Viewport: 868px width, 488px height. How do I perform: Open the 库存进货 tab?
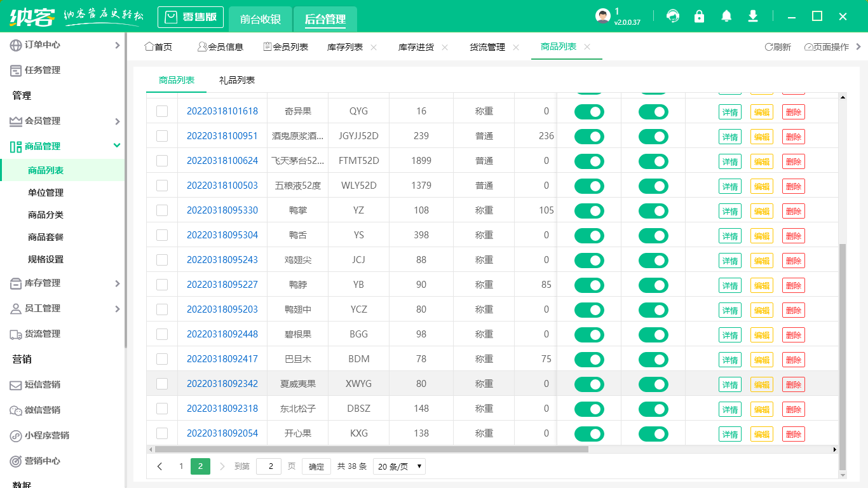tap(417, 46)
